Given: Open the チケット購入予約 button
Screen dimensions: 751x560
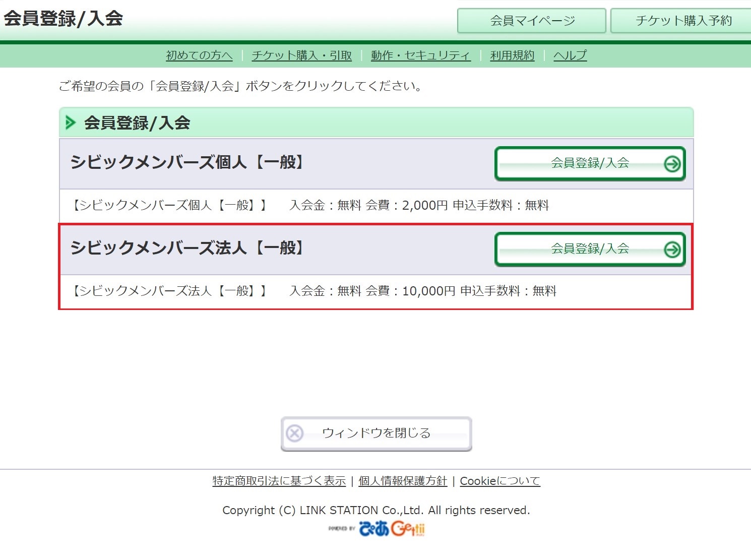Looking at the screenshot, I should 682,21.
